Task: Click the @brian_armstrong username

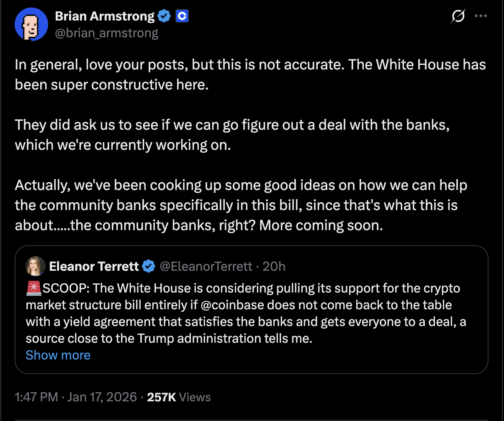Action: click(x=107, y=33)
